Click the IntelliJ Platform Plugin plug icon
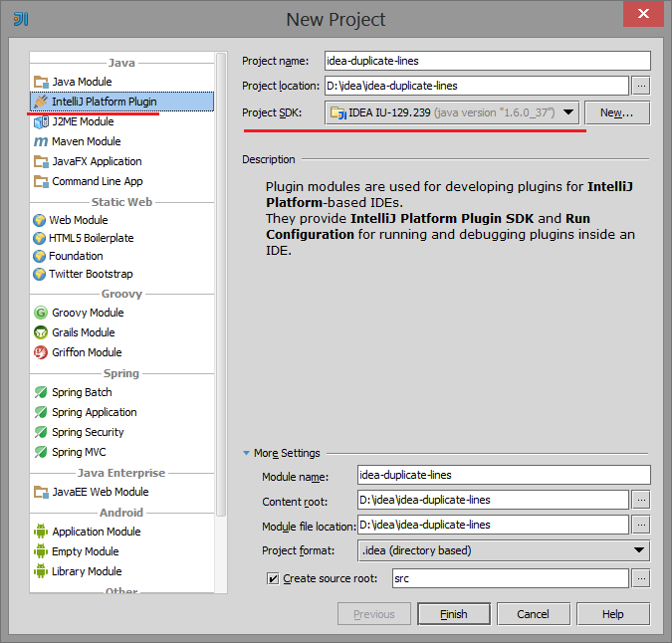 point(41,102)
